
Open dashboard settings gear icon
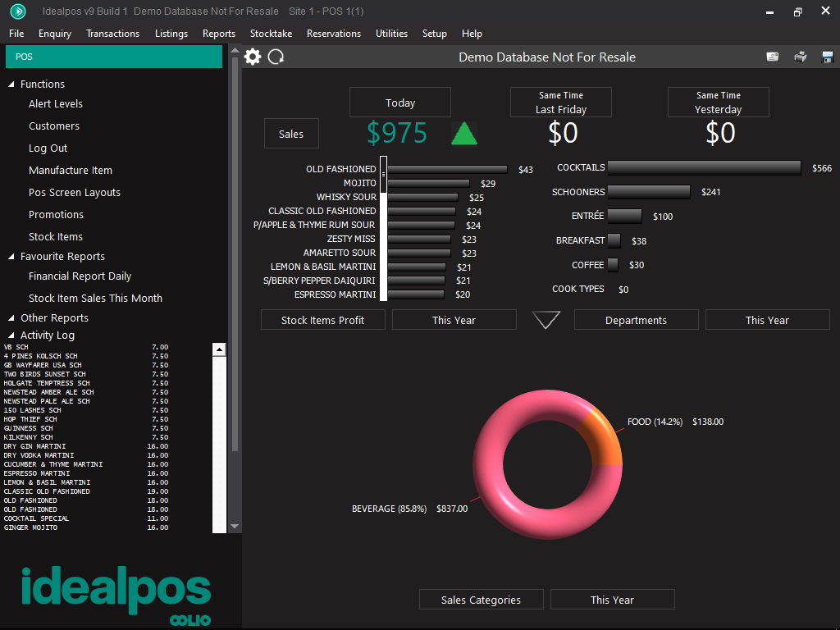click(253, 57)
